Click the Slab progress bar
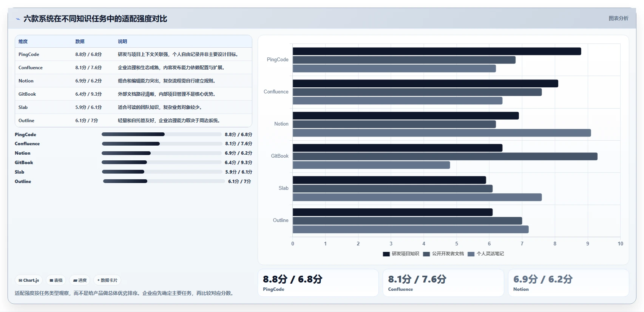This screenshot has width=644, height=312. (162, 172)
